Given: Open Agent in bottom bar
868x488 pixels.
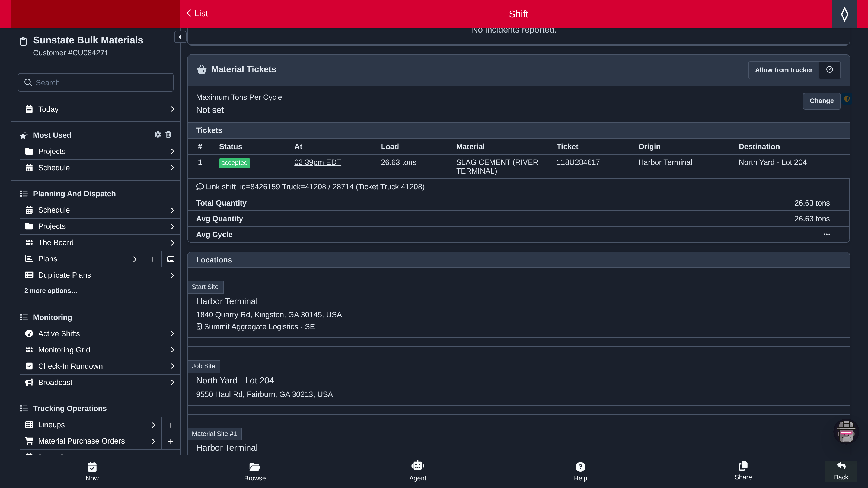Looking at the screenshot, I should coord(417,471).
